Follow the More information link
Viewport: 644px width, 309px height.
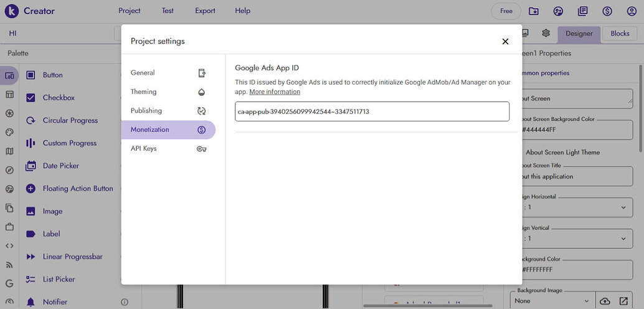275,92
